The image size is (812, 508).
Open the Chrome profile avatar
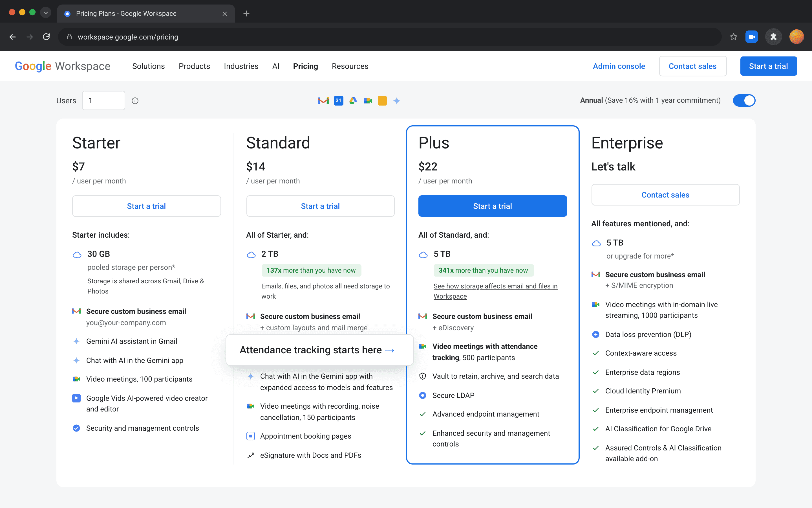[x=796, y=37]
